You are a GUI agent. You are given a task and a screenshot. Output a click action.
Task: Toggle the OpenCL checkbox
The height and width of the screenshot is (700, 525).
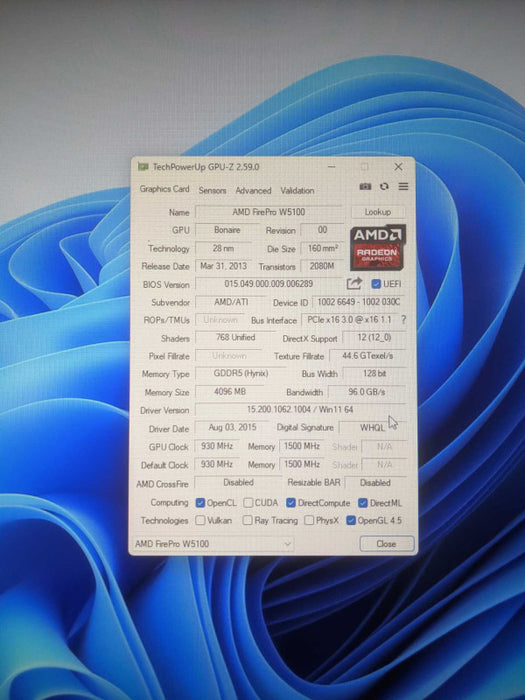[200, 503]
